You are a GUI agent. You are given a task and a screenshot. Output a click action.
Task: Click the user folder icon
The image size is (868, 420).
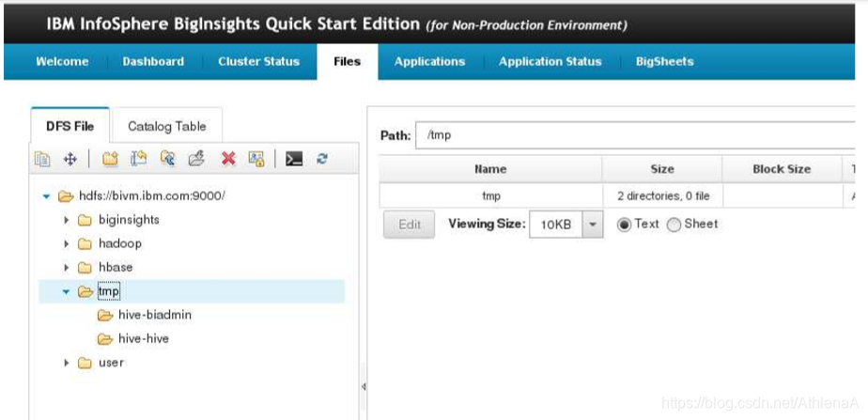coord(85,363)
